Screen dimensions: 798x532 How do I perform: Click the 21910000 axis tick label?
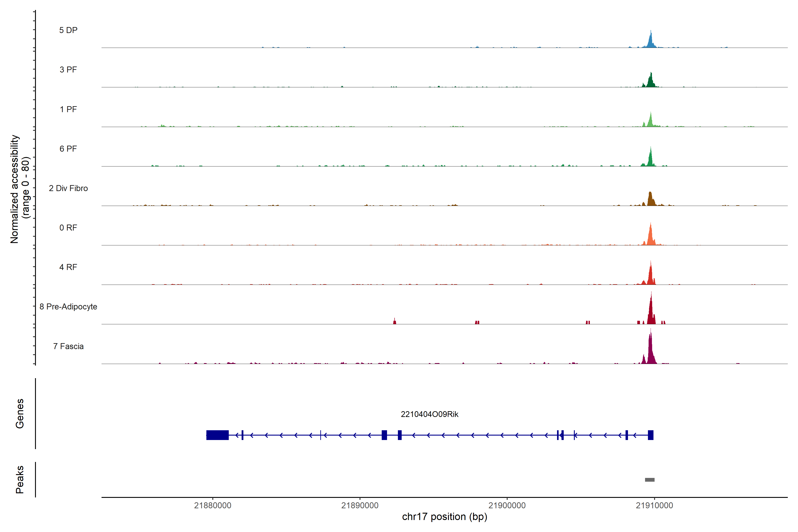pos(654,505)
